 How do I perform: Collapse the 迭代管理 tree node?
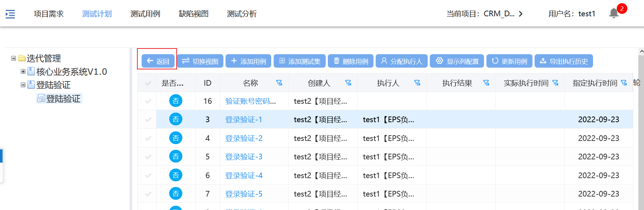pos(13,58)
